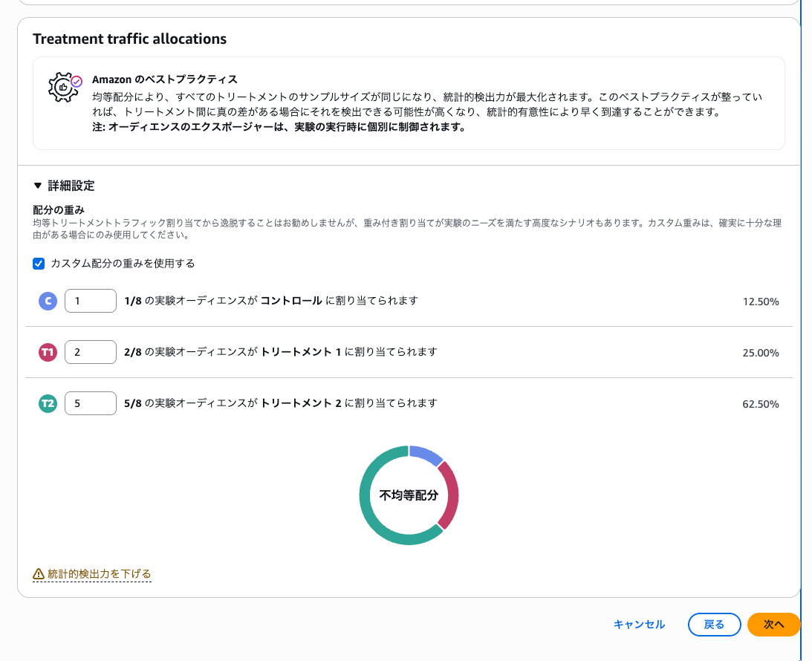812x661 pixels.
Task: Click the キャンセル link
Action: (x=639, y=625)
